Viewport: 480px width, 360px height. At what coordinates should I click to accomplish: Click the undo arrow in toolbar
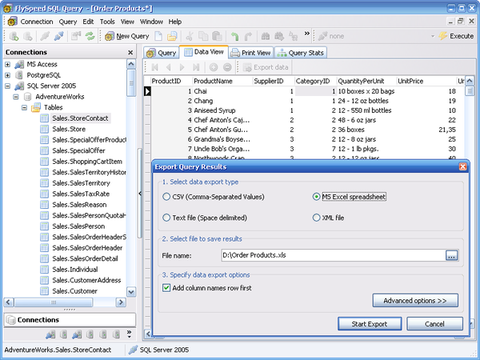(x=235, y=36)
